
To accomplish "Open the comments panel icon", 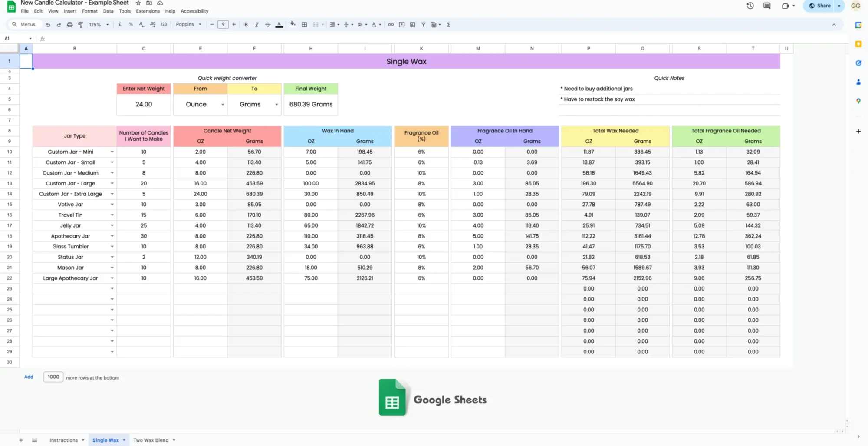I will [x=767, y=6].
